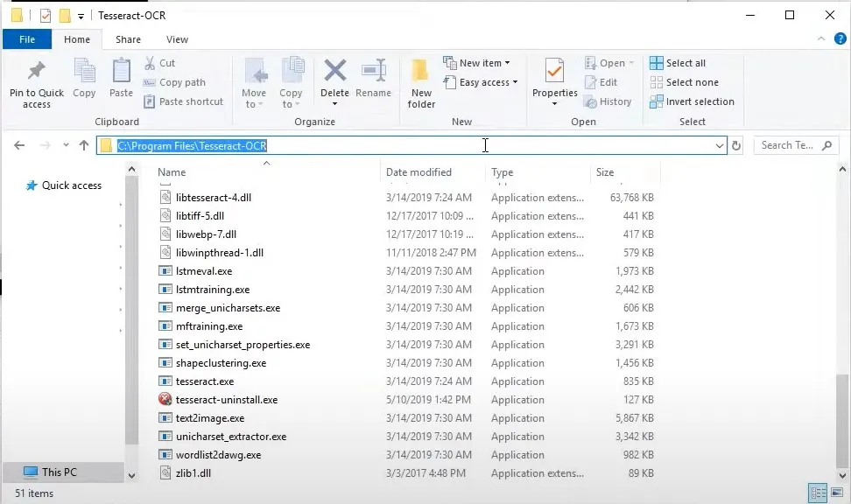
Task: Go up one folder level arrow
Action: [83, 145]
